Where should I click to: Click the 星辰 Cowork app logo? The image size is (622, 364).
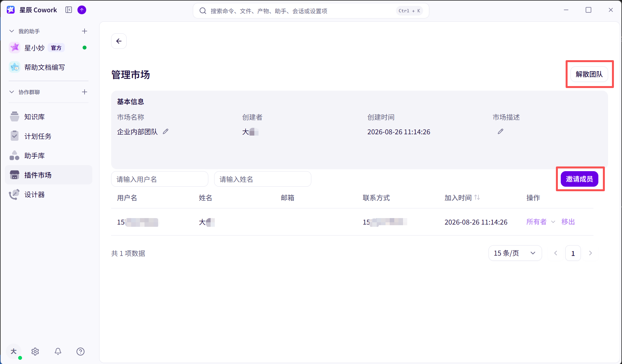click(x=11, y=10)
